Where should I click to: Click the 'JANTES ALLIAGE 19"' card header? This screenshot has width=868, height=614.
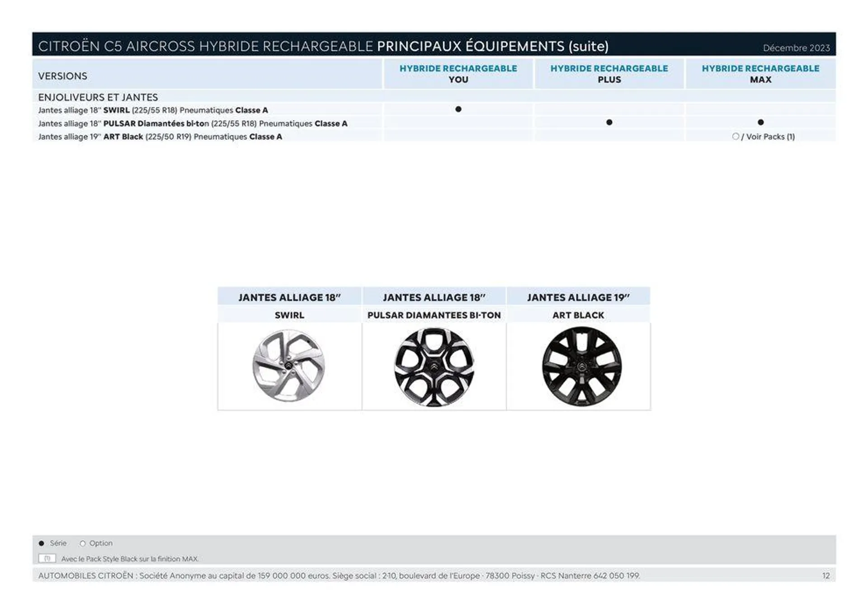coord(578,297)
